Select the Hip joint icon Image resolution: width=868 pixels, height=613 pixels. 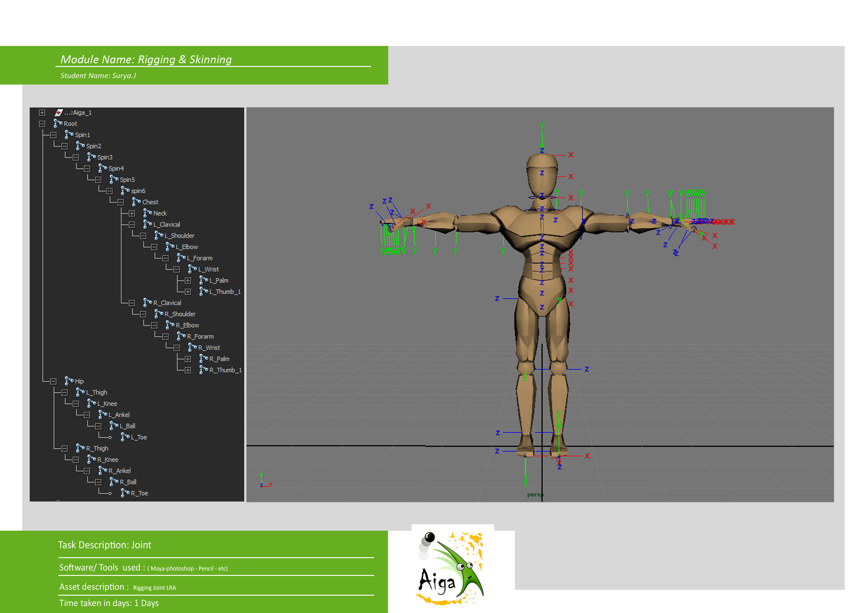click(x=69, y=381)
